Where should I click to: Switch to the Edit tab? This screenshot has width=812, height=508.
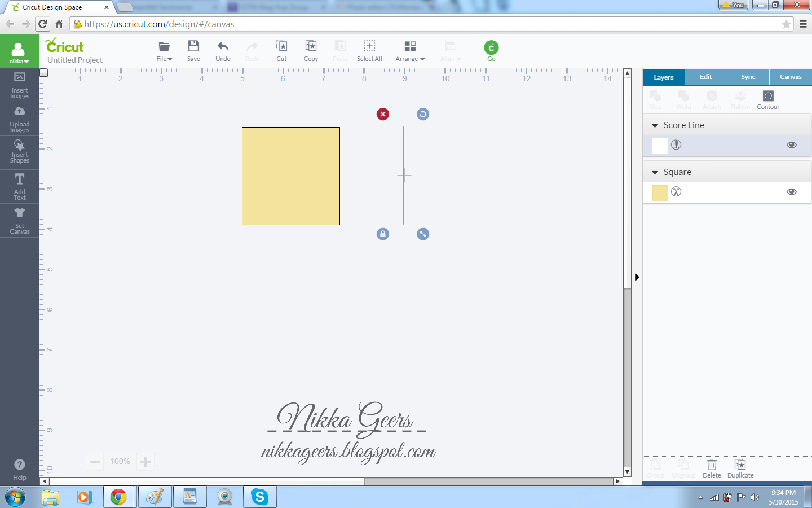pos(705,77)
